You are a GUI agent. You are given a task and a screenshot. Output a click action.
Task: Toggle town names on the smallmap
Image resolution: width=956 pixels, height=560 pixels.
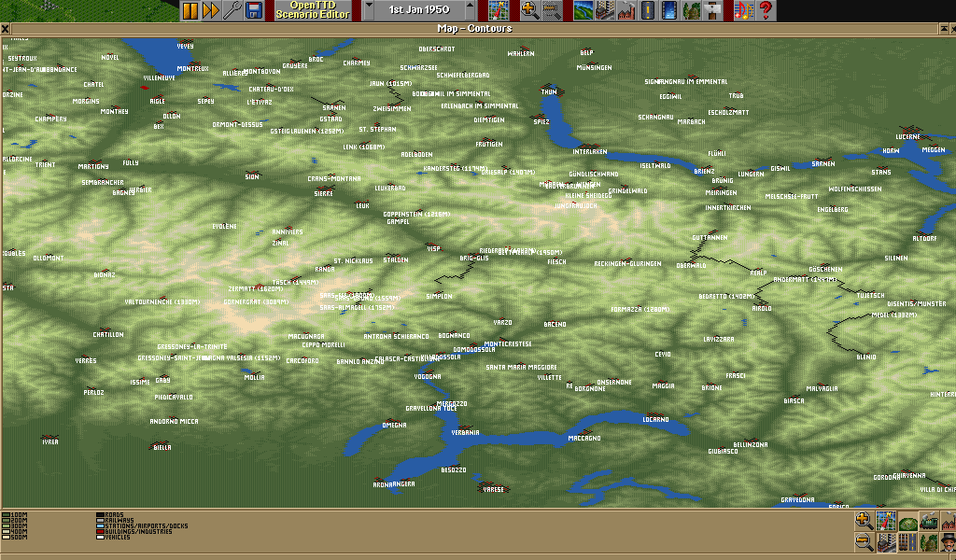[x=886, y=541]
